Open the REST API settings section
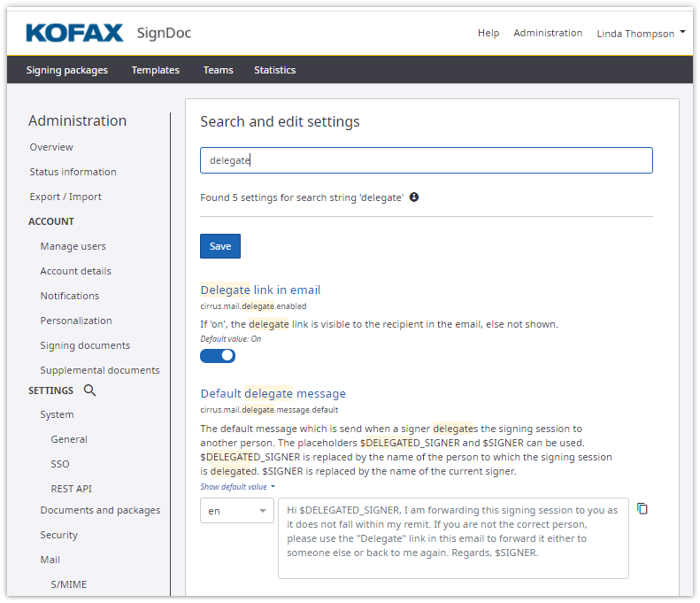Screen dimensions: 700x603 coord(71,489)
